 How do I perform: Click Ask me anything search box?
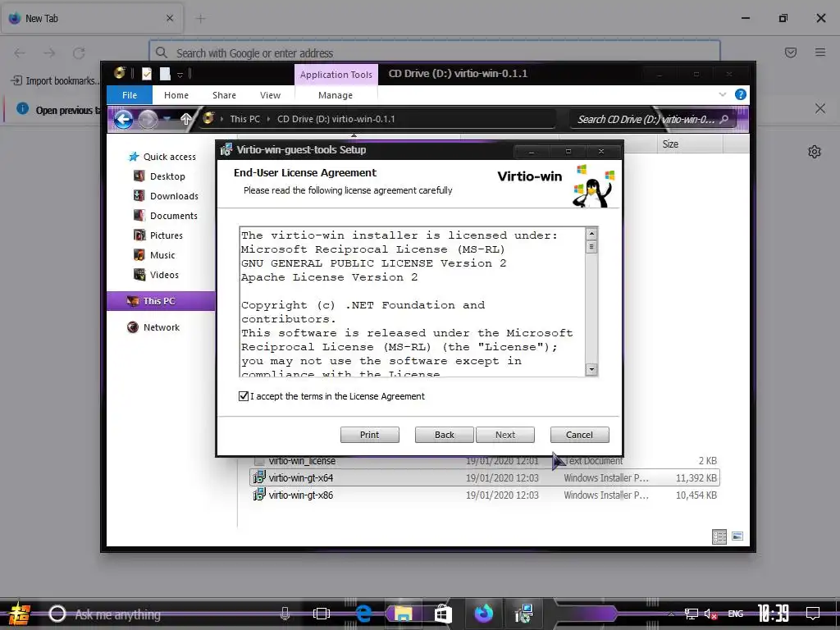point(161,614)
